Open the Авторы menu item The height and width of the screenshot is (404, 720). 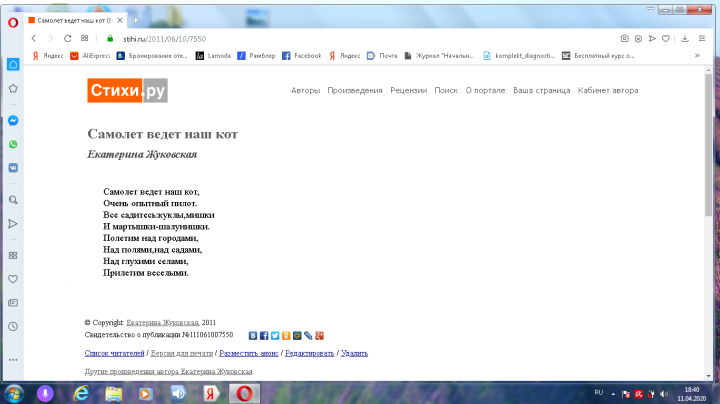[x=305, y=90]
